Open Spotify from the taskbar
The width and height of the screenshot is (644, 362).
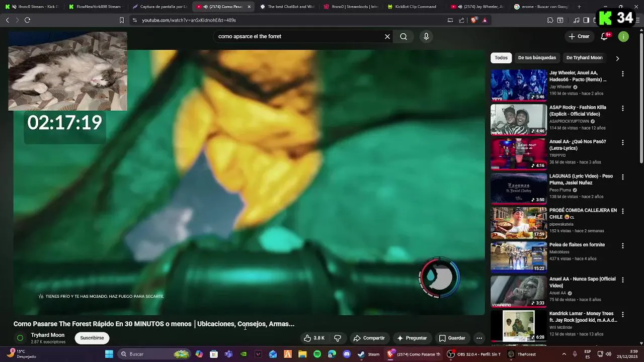coord(317,354)
